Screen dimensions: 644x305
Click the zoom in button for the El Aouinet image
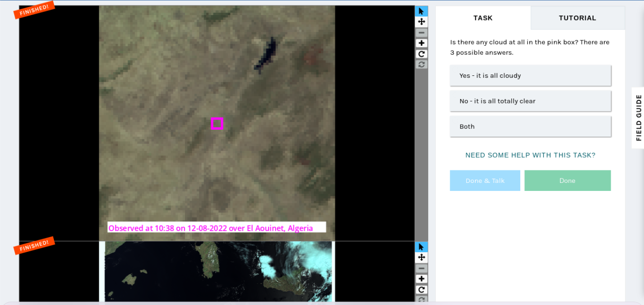click(x=422, y=43)
